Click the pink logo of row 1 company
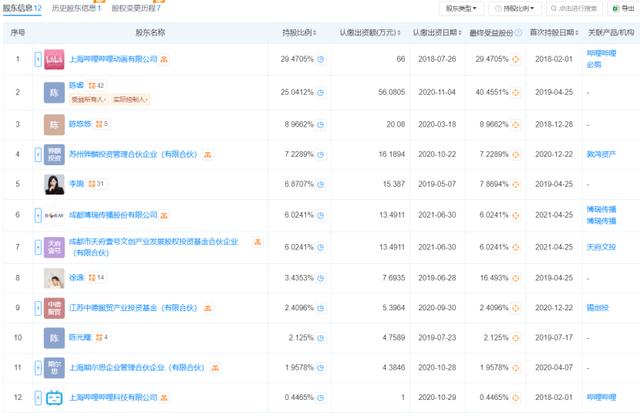This screenshot has height=413, width=640. pyautogui.click(x=54, y=60)
